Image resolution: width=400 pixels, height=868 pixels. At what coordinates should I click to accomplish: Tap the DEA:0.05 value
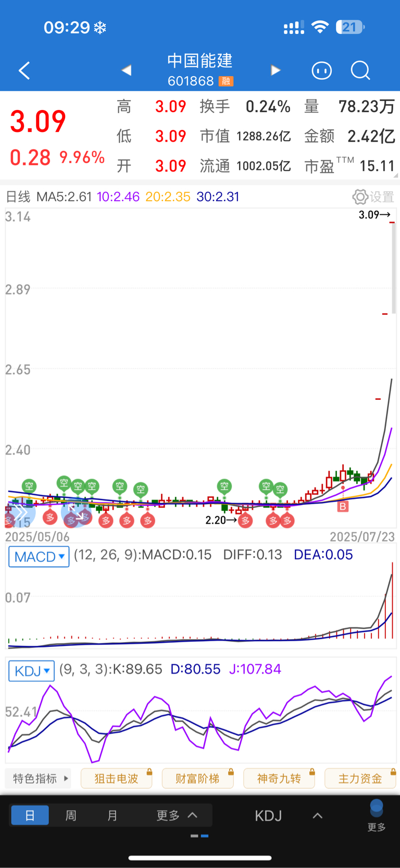tap(323, 555)
